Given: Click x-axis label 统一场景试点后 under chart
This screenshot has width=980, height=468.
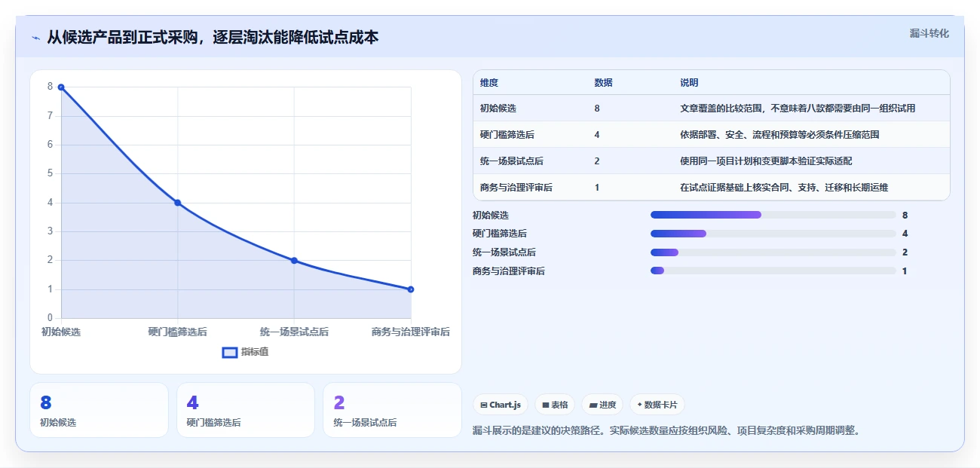Looking at the screenshot, I should tap(294, 332).
